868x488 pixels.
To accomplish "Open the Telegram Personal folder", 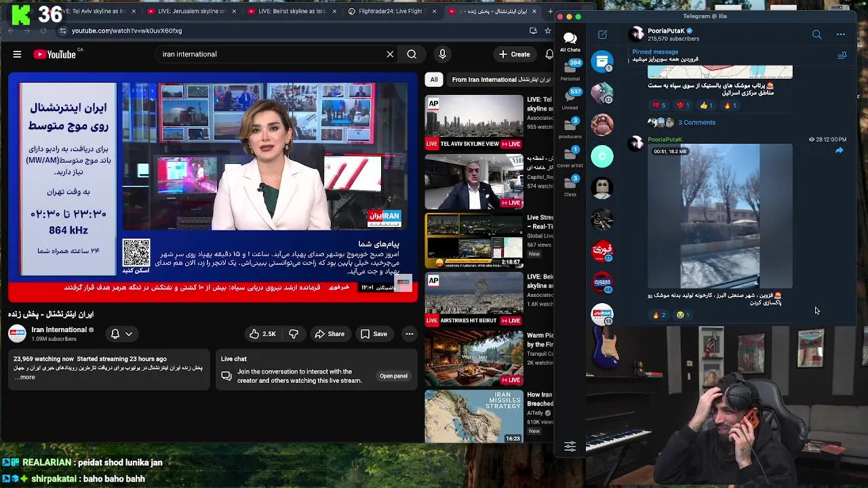I will pyautogui.click(x=570, y=70).
